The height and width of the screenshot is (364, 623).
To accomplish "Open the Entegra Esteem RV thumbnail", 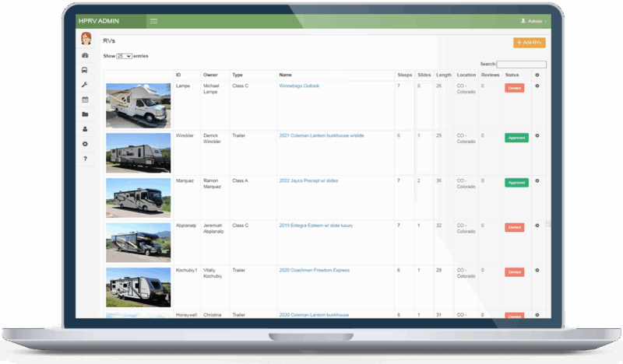I will tap(139, 243).
